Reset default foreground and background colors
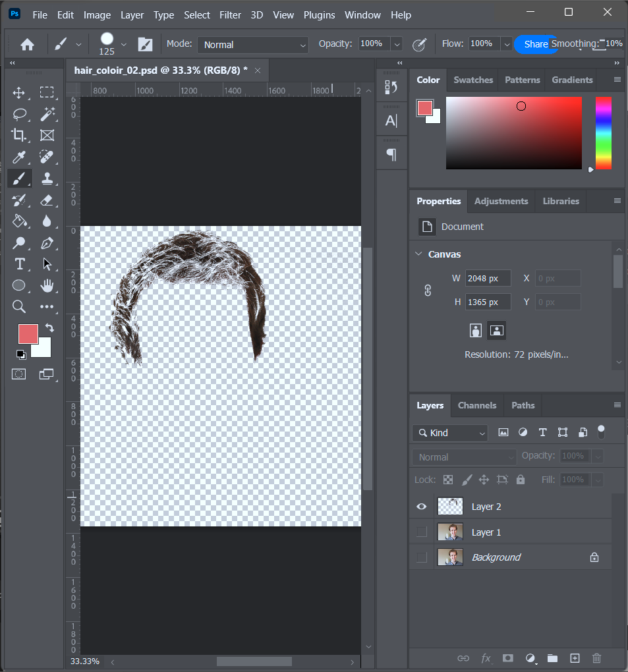628x672 pixels. pos(21,354)
